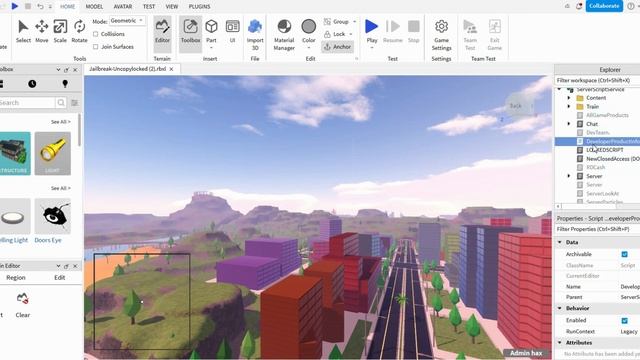Open the Group dropdown arrow
This screenshot has height=360, width=640.
[354, 22]
